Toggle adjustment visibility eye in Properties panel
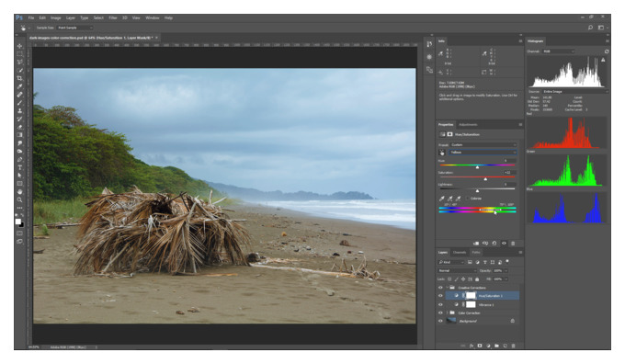Viewport: 625px width, 364px height. (x=504, y=244)
